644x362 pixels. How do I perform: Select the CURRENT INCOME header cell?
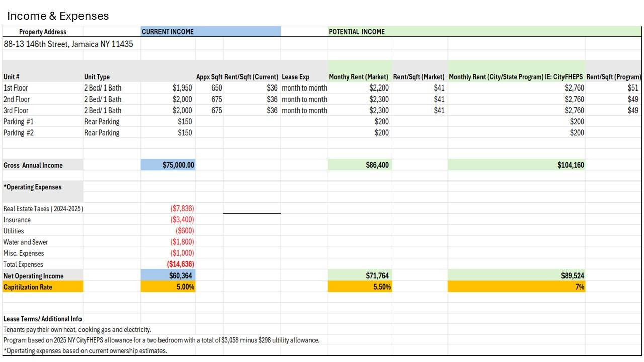[x=168, y=32]
